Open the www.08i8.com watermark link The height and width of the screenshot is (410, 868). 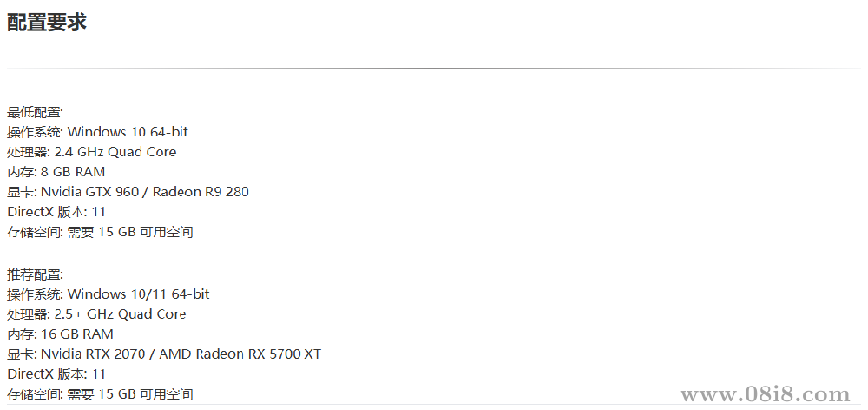pyautogui.click(x=765, y=395)
